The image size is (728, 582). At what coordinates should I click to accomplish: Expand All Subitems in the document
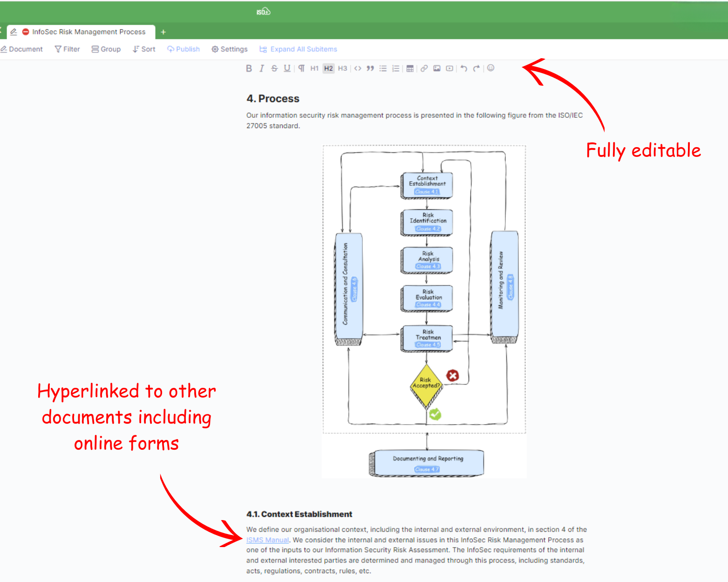298,49
